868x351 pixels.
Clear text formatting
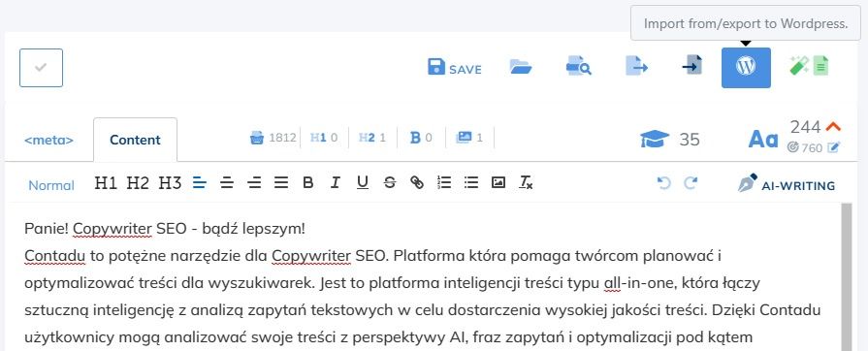click(526, 182)
